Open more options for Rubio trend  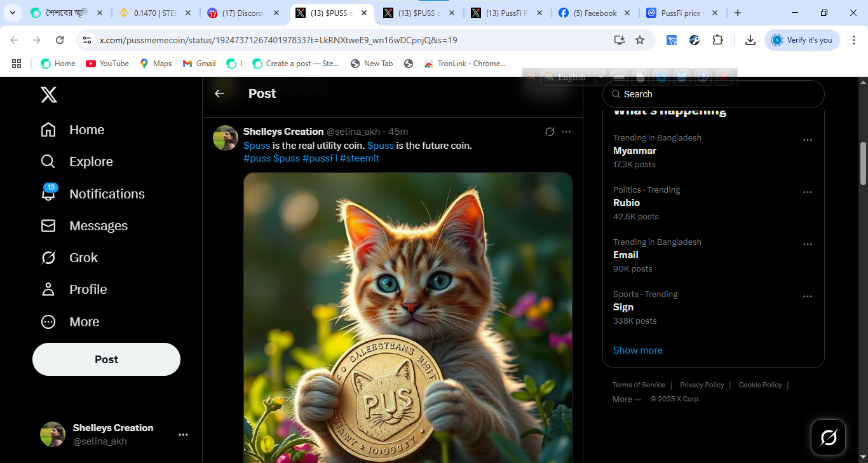[808, 192]
